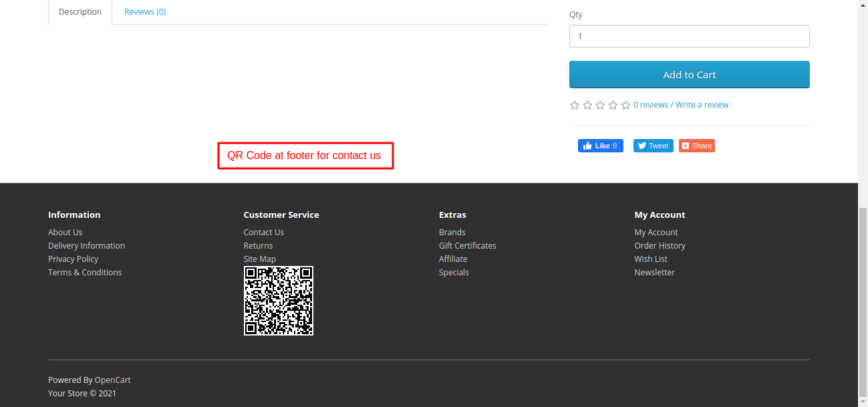
Task: Open the Site Map link
Action: pyautogui.click(x=259, y=259)
